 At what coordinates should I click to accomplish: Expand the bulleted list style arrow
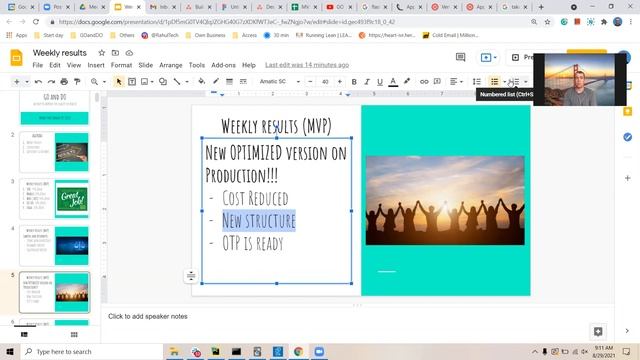(x=504, y=82)
